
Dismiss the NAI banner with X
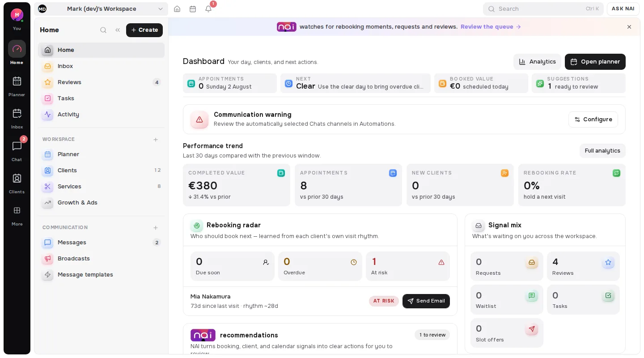tap(629, 27)
